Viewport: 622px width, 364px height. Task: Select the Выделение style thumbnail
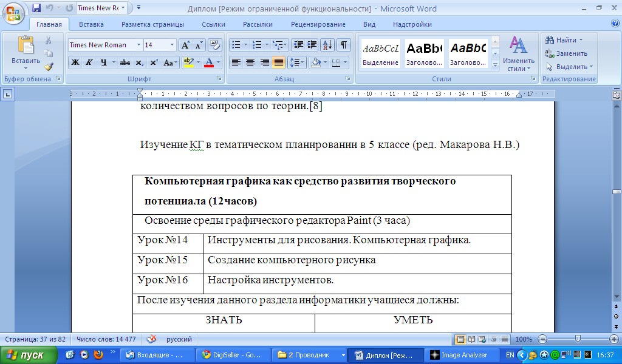click(x=381, y=53)
